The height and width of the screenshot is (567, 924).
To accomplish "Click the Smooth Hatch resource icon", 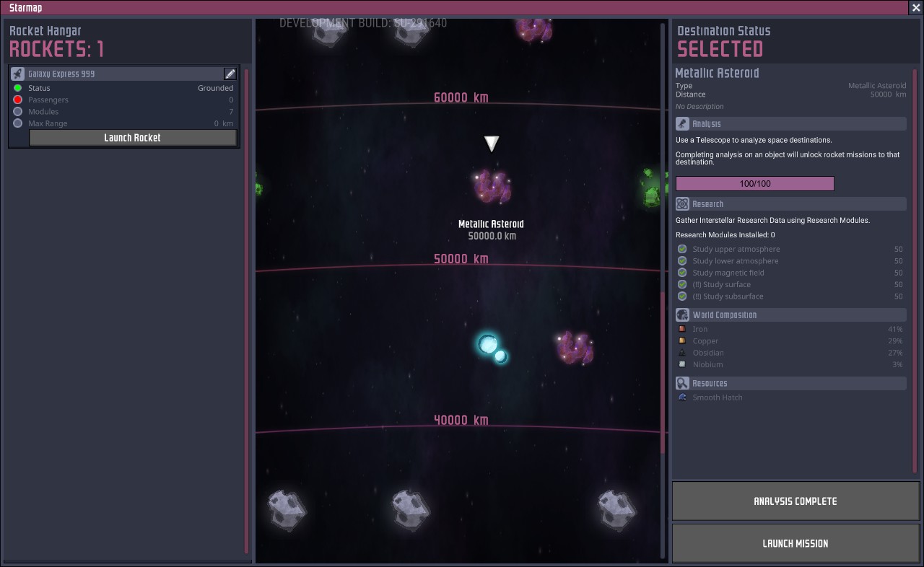I will (682, 397).
